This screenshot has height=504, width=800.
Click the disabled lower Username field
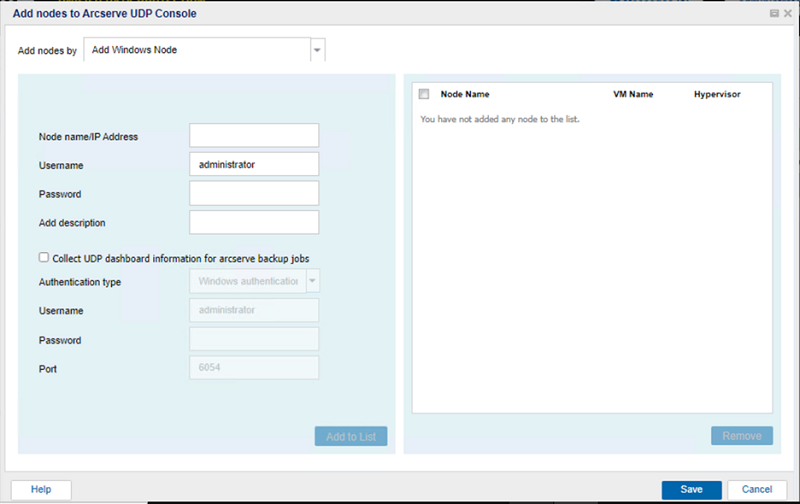click(254, 310)
